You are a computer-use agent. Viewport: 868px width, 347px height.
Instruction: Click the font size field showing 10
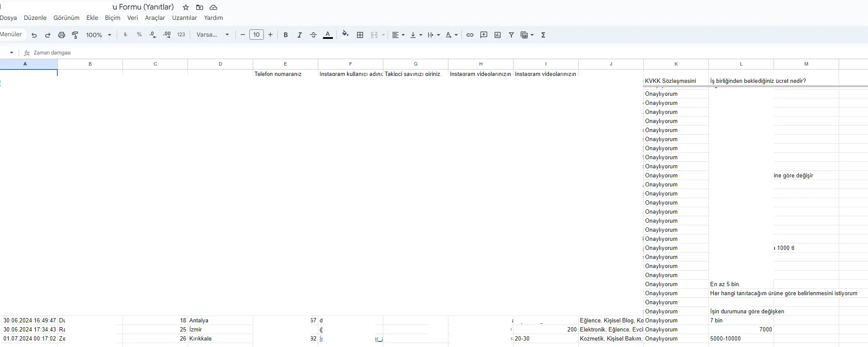[x=257, y=35]
